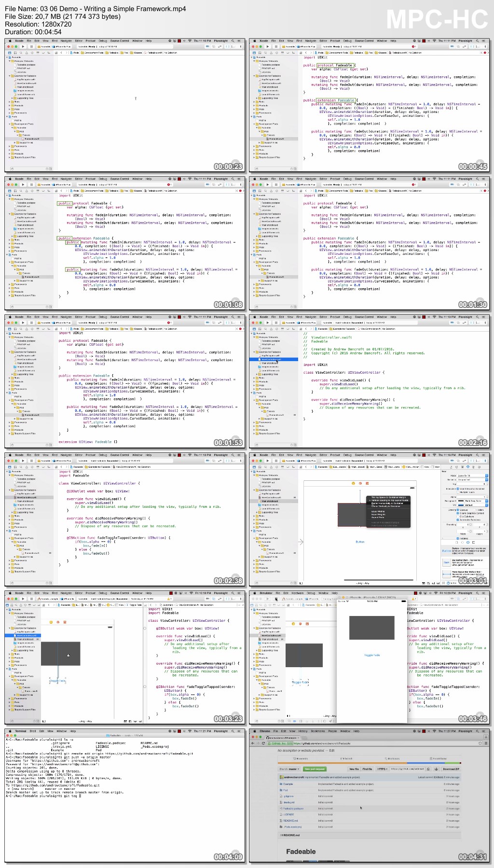The image size is (494, 868).
Task: Click the Run button in the 00:00:23 Xcode frame
Action: coord(23,47)
